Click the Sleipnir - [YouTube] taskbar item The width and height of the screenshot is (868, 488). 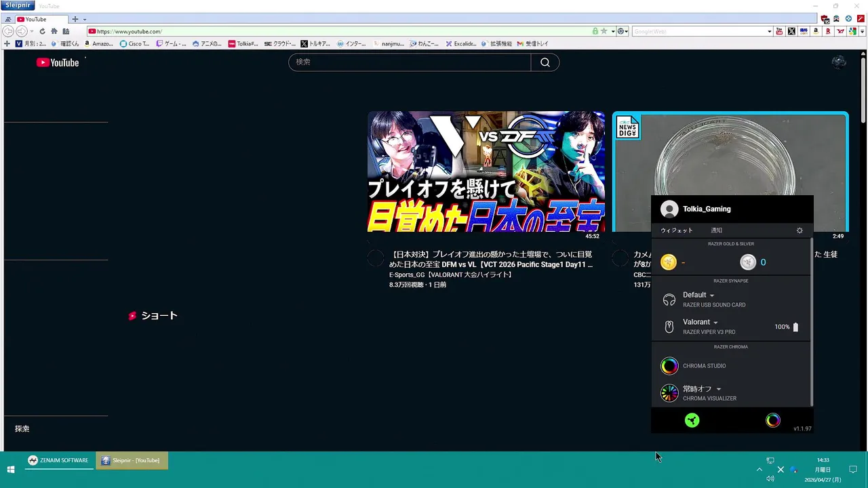pos(132,460)
